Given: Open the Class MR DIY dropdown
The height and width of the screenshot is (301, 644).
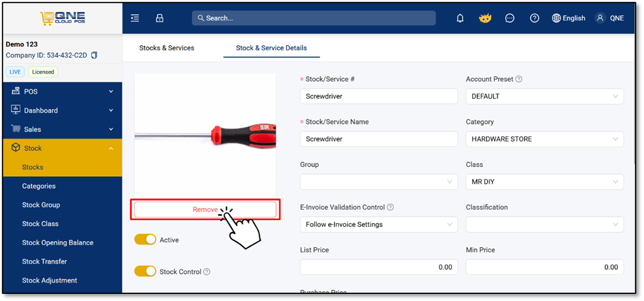Looking at the screenshot, I should point(545,182).
